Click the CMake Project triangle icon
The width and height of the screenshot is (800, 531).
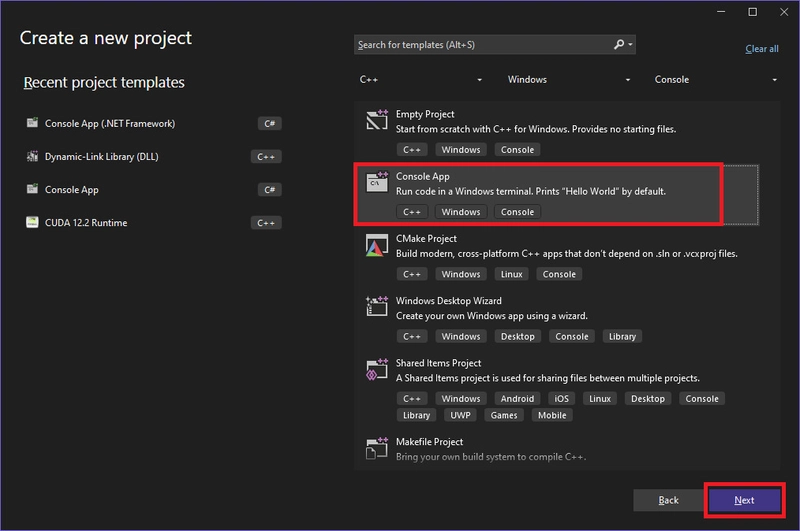tap(377, 245)
